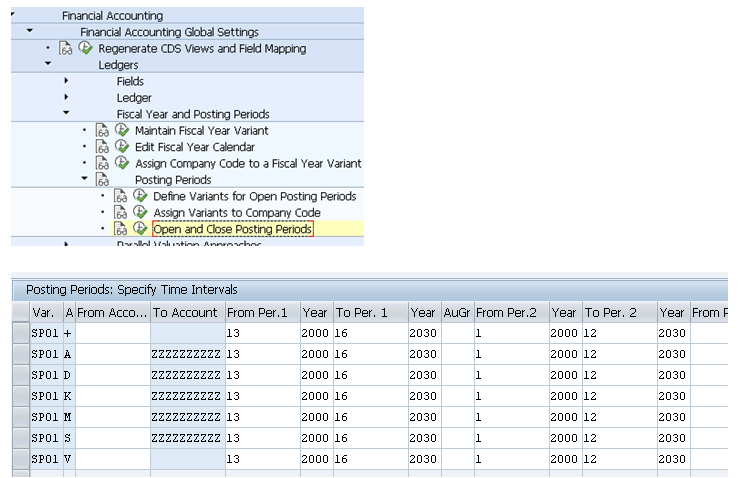Screen dimensions: 751x478
Task: Select the row selector for SP01 S row
Action: coord(21,438)
